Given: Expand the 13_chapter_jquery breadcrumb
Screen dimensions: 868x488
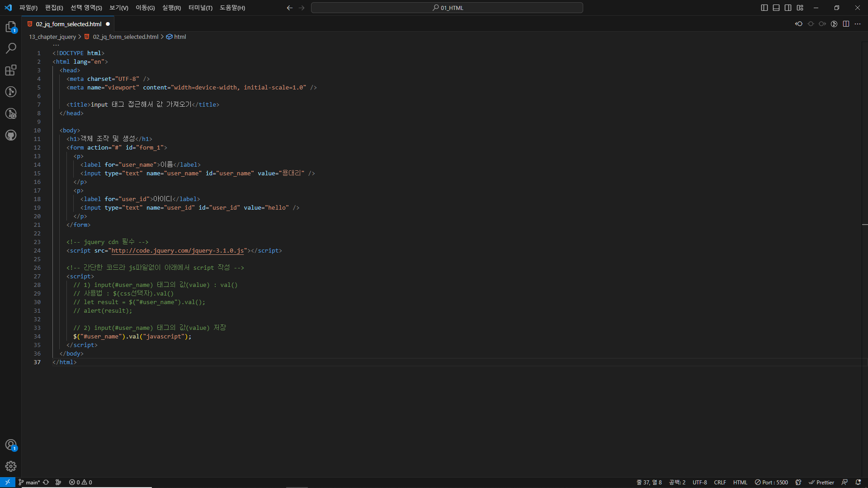Looking at the screenshot, I should [x=52, y=37].
